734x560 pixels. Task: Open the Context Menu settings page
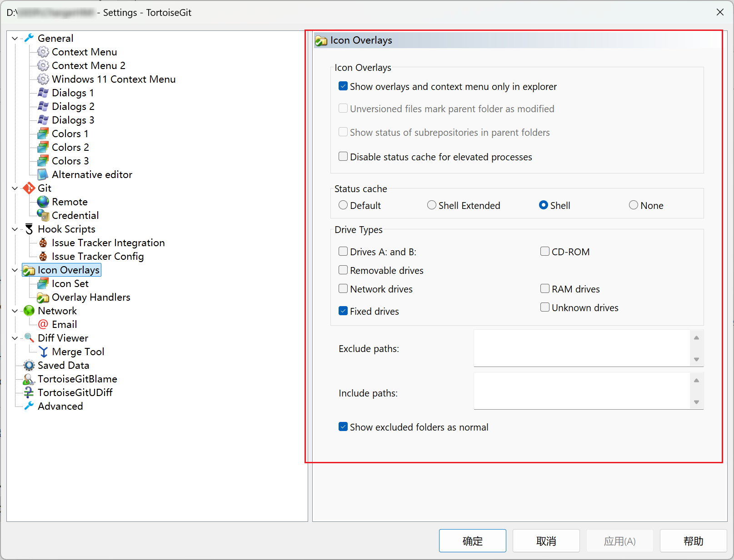coord(84,52)
